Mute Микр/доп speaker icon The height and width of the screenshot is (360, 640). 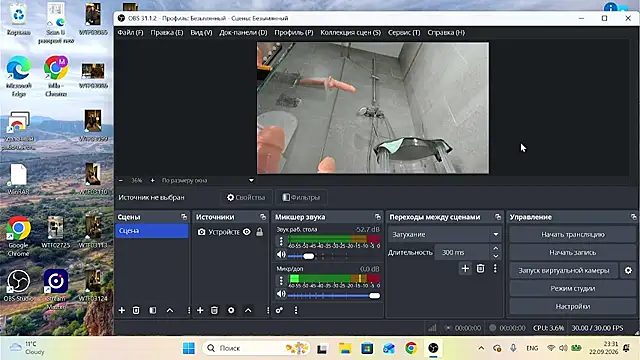point(281,294)
